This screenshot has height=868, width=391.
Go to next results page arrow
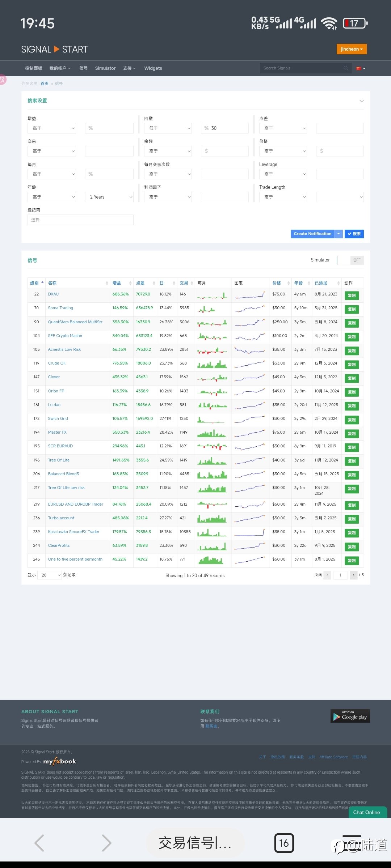[354, 575]
